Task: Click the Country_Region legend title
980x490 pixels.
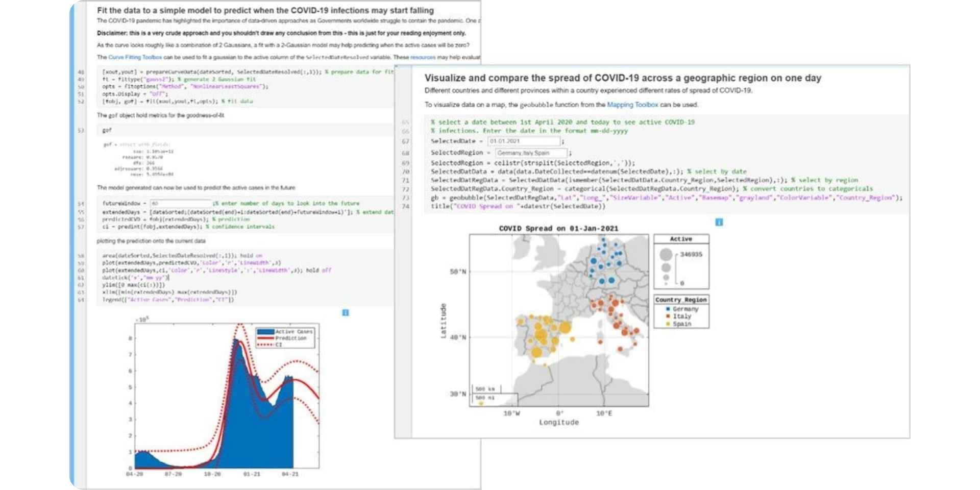Action: pyautogui.click(x=681, y=300)
